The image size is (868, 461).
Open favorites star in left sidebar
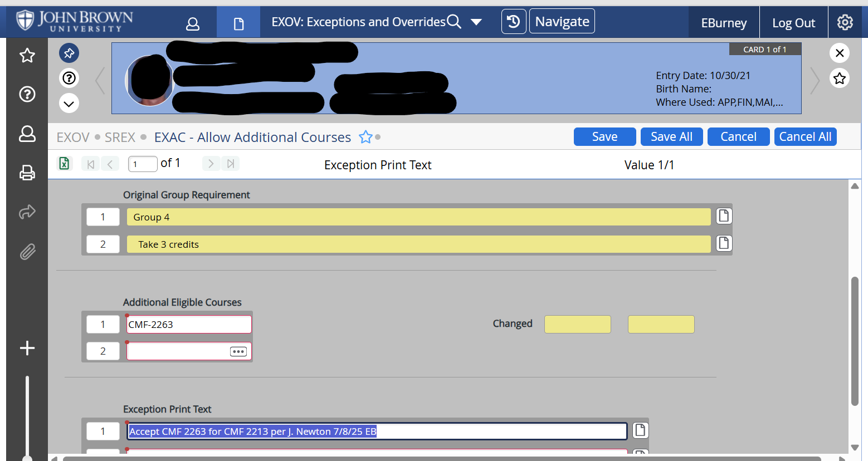point(27,56)
